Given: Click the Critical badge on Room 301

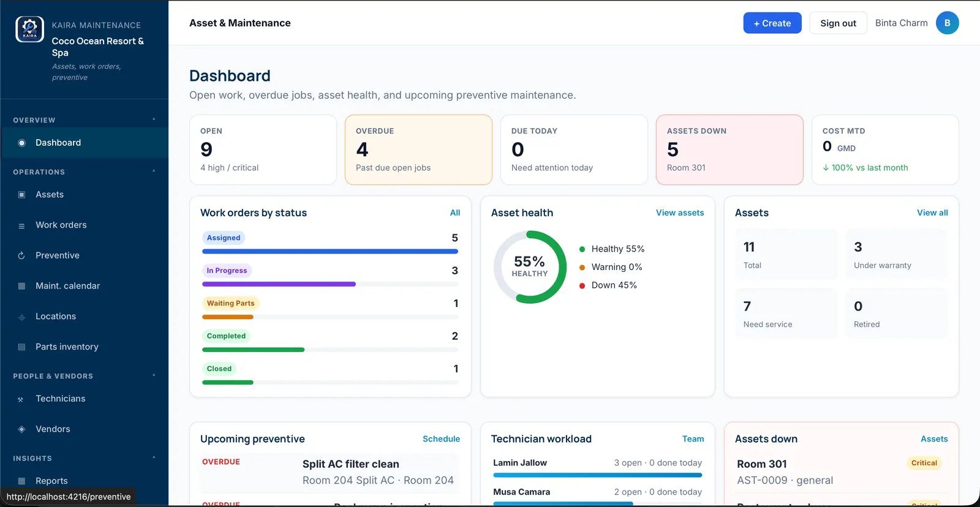Looking at the screenshot, I should (x=924, y=463).
